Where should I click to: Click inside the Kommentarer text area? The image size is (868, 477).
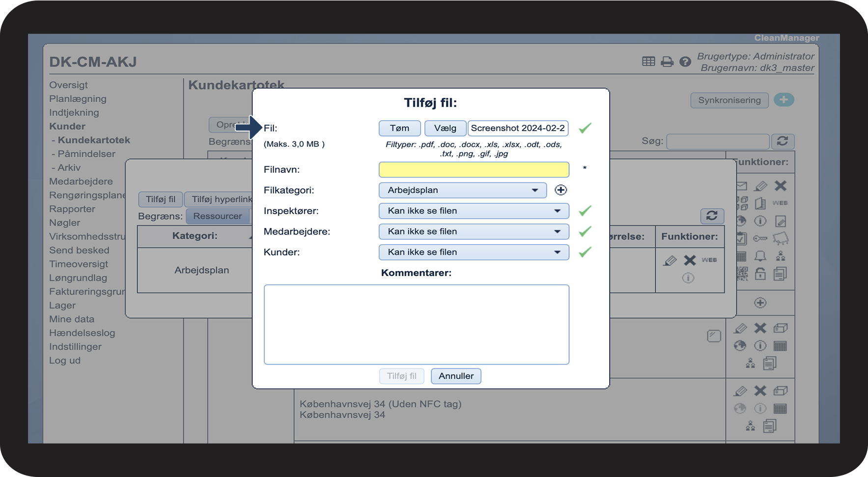click(416, 324)
